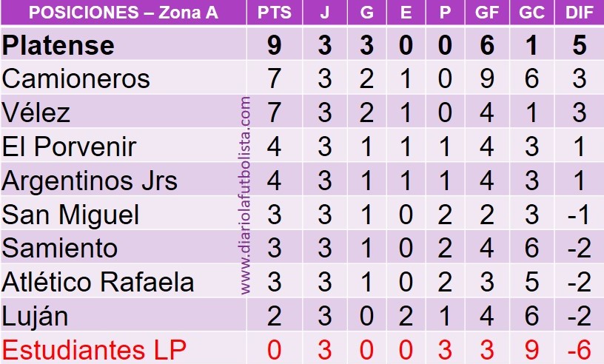
Task: Click Camioneros goals-for value 9
Action: pyautogui.click(x=487, y=79)
